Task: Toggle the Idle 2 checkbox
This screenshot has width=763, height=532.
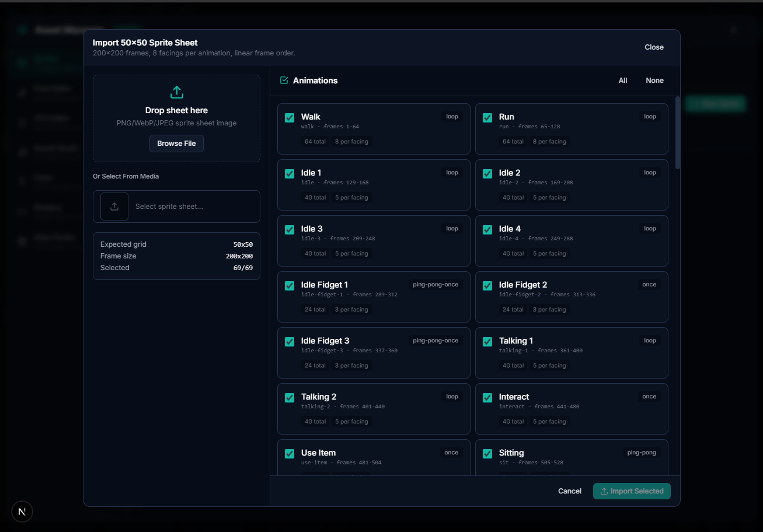Action: coord(487,174)
